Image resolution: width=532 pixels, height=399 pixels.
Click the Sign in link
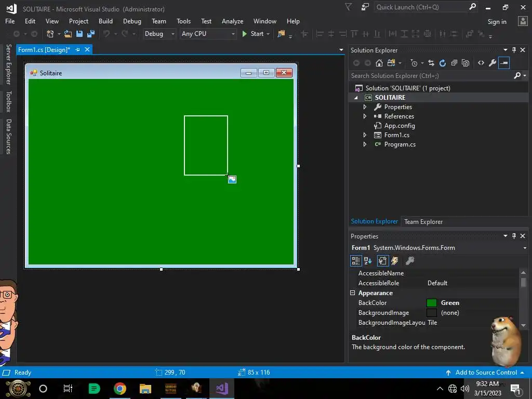click(497, 22)
